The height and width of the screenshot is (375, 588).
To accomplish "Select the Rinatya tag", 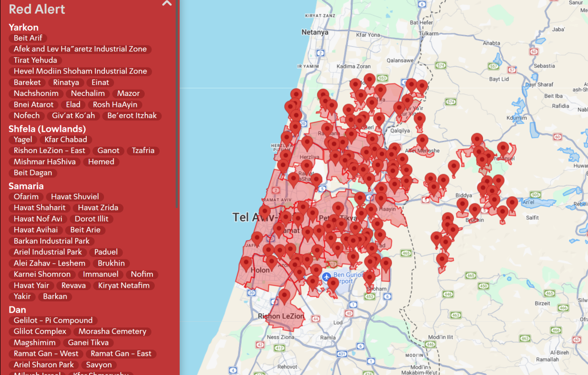I will (66, 82).
